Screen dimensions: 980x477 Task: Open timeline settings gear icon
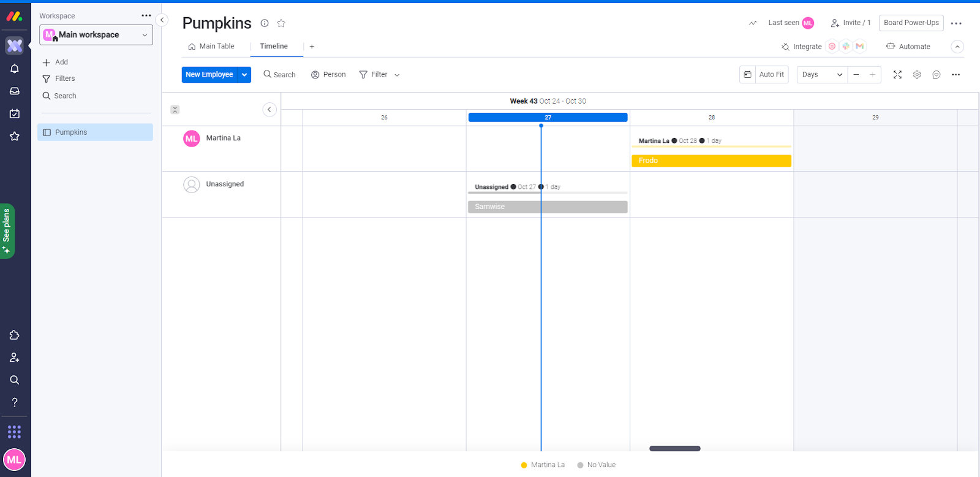917,75
